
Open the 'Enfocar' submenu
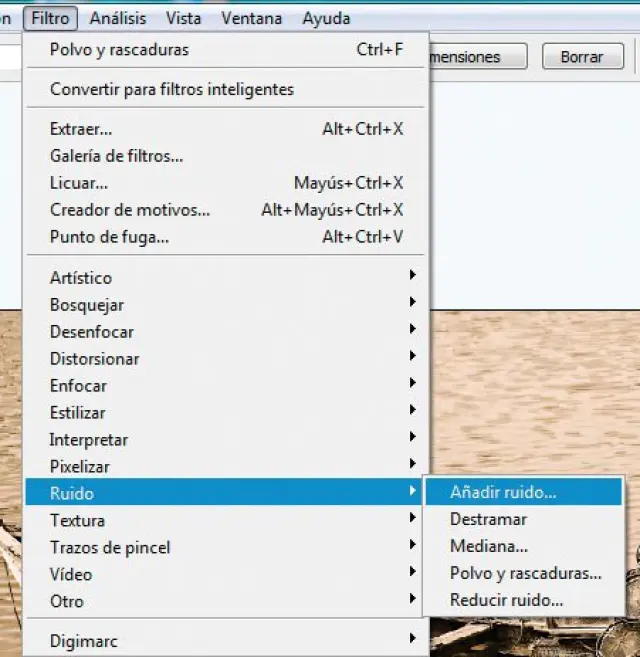(x=78, y=386)
